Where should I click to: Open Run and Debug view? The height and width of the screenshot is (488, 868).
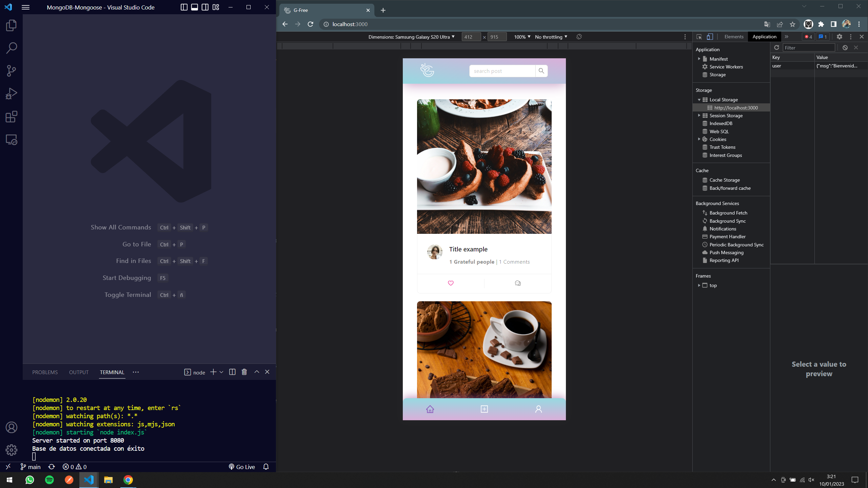point(11,94)
